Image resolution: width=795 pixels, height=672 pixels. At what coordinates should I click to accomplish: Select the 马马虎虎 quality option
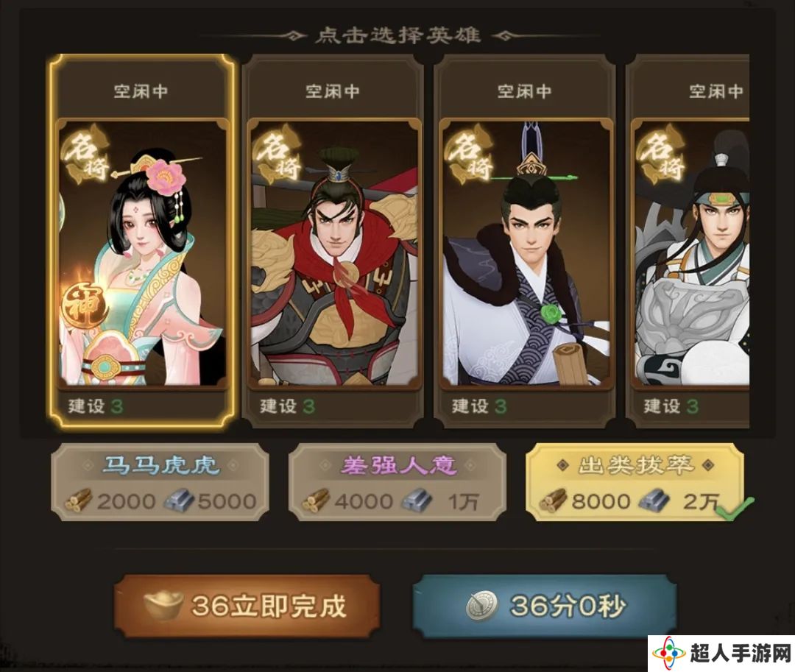[x=160, y=482]
